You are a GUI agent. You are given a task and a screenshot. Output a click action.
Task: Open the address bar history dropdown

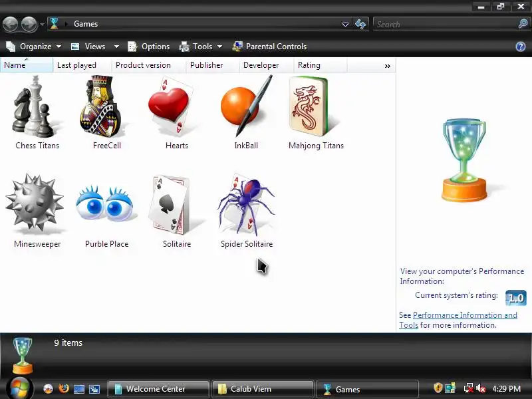345,25
